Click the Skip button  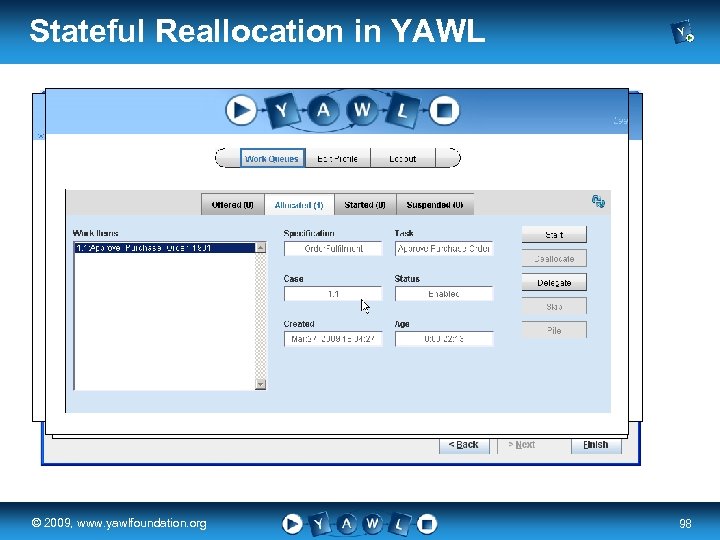[554, 306]
